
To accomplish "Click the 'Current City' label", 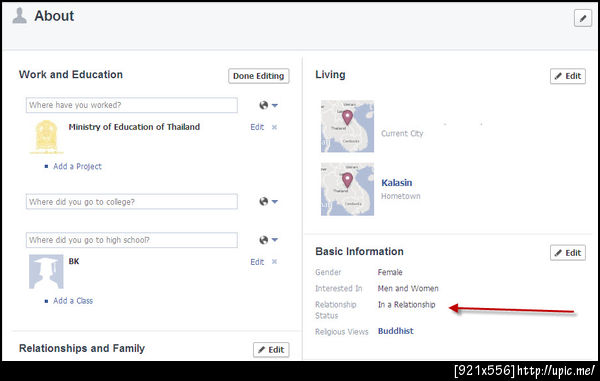I will pyautogui.click(x=402, y=134).
